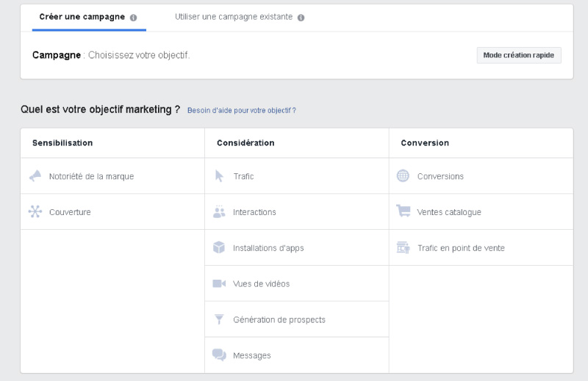Click the Choisissez votre objectif text
588x381 pixels.
(139, 55)
